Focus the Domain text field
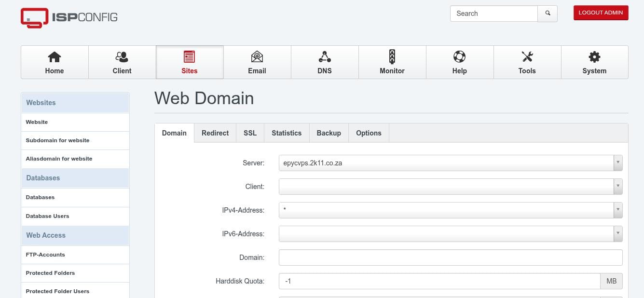 pyautogui.click(x=451, y=257)
